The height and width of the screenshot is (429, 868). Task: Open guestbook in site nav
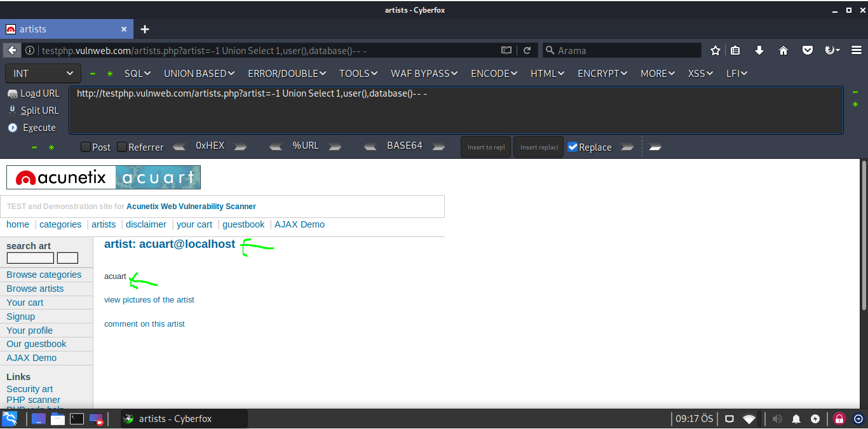[x=243, y=224]
